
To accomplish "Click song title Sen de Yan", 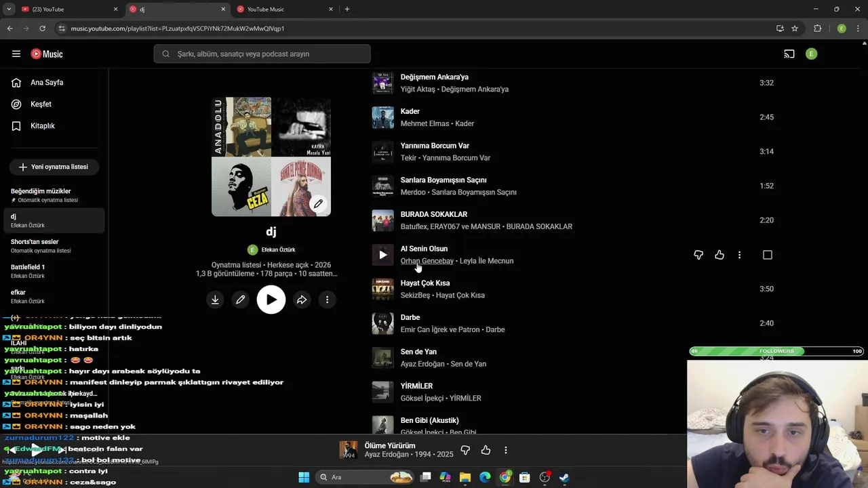I will click(x=418, y=352).
